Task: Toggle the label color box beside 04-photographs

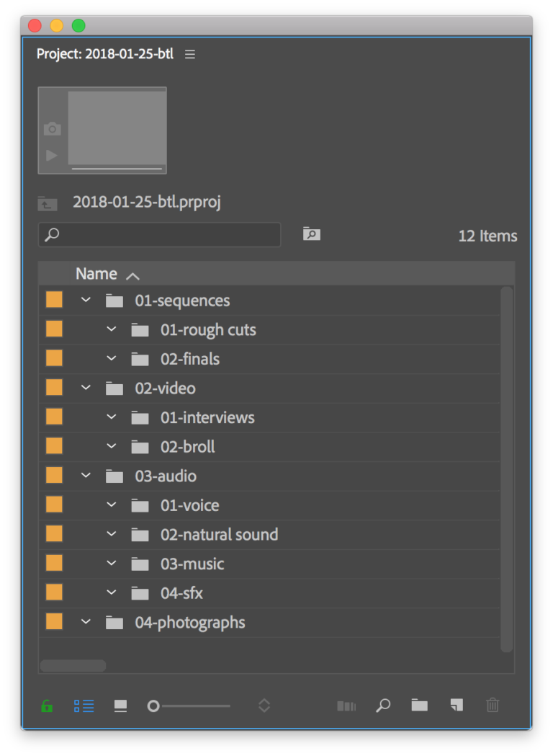Action: pyautogui.click(x=53, y=621)
